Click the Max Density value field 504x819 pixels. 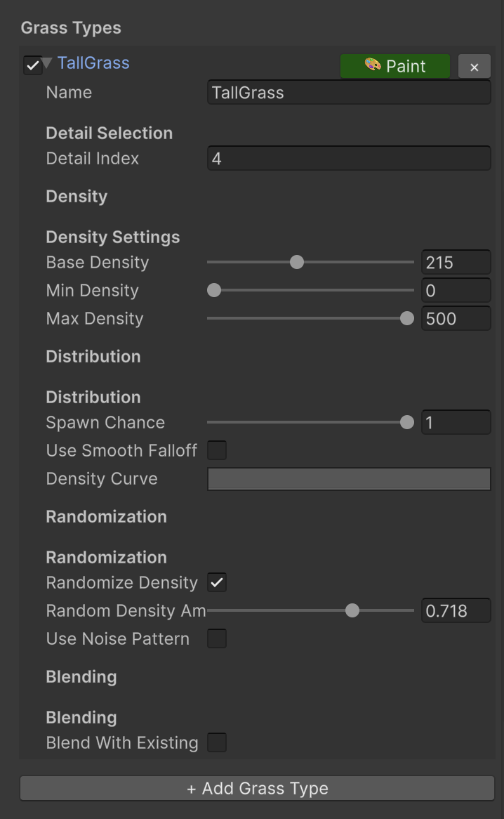coord(456,319)
